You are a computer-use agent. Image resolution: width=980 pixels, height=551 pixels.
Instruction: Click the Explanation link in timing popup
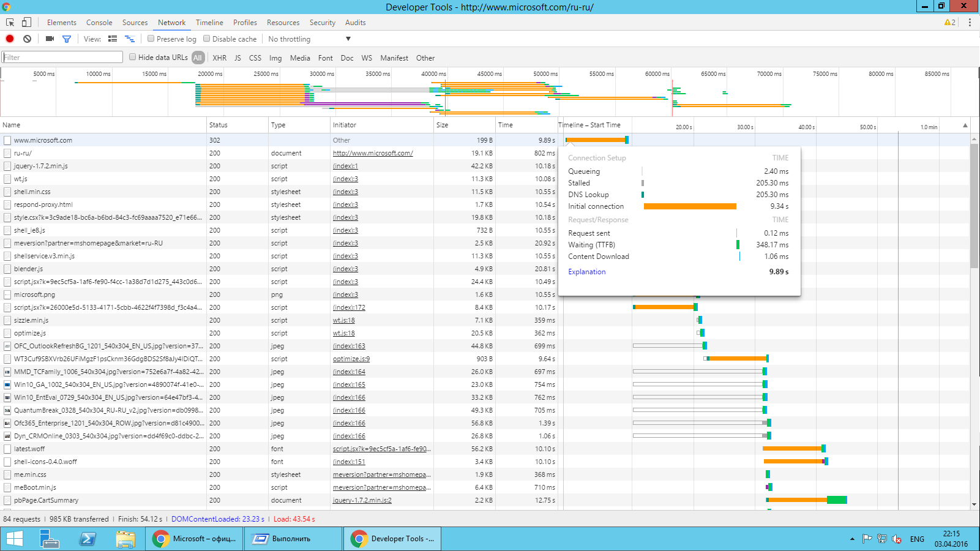(x=586, y=272)
